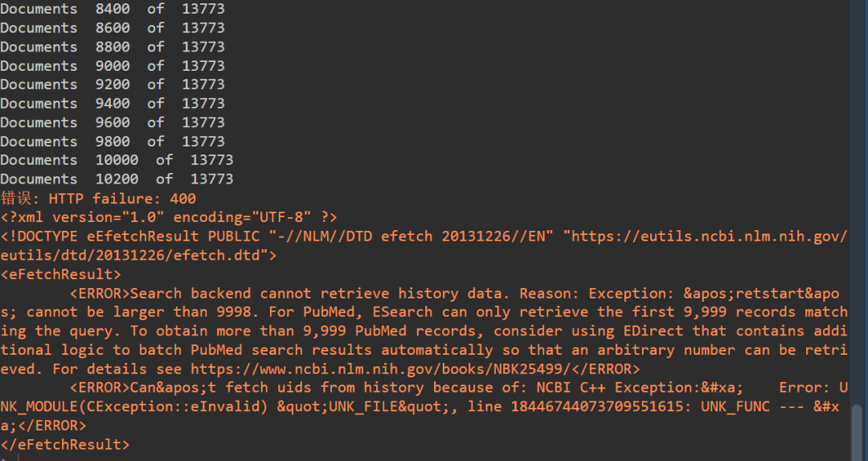
Task: Click the 'efetch.dtd' text in the DOCTYPE
Action: click(216, 255)
